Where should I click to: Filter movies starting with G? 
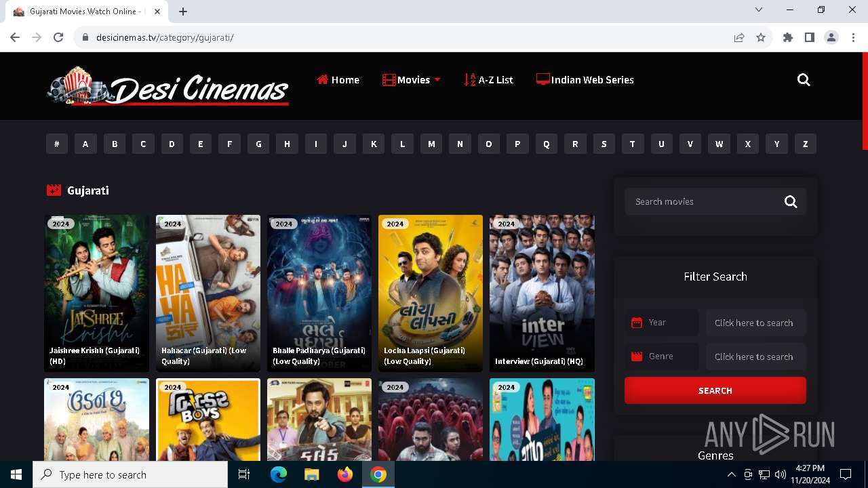click(x=258, y=144)
